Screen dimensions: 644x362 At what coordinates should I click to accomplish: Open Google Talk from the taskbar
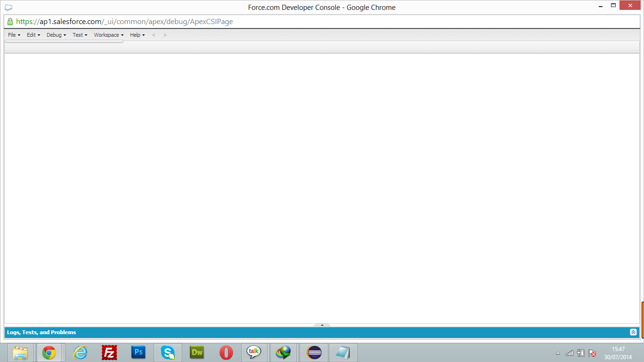tap(254, 353)
